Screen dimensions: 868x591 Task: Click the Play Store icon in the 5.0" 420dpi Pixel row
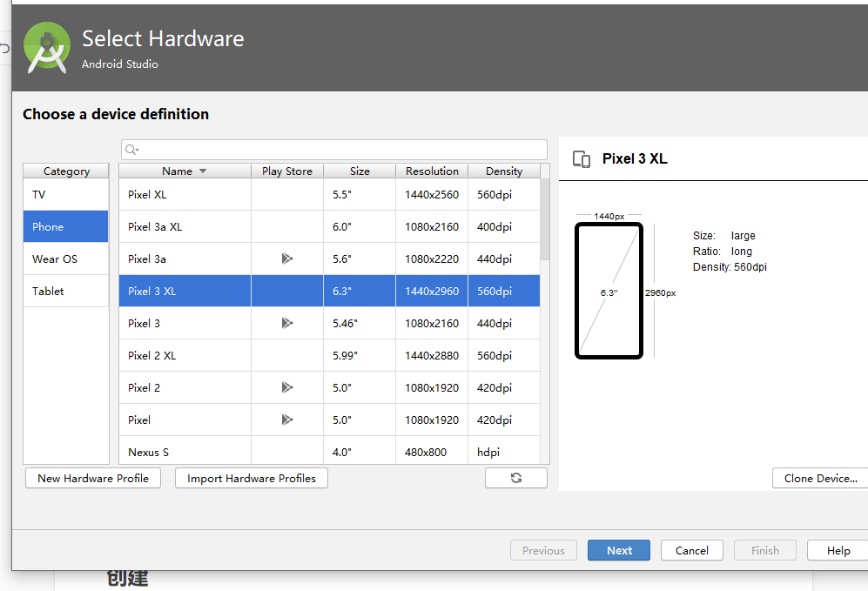286,420
